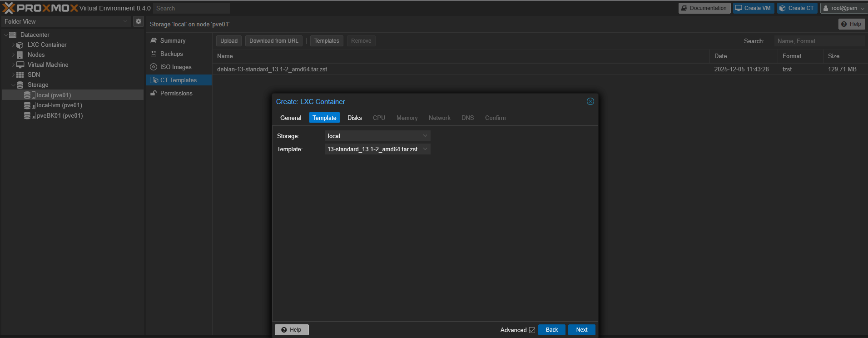Collapse the Storage tree node
This screenshot has width=868, height=338.
coord(13,85)
